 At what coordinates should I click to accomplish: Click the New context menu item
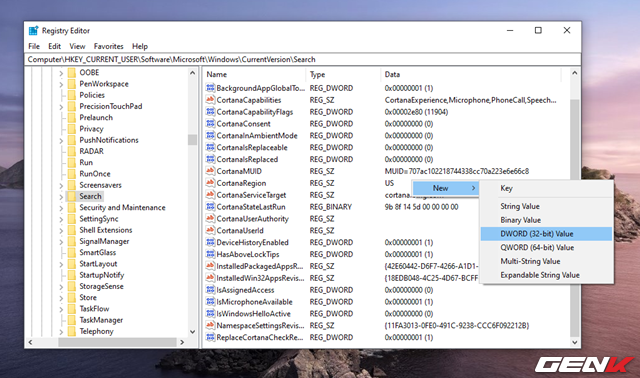point(445,188)
